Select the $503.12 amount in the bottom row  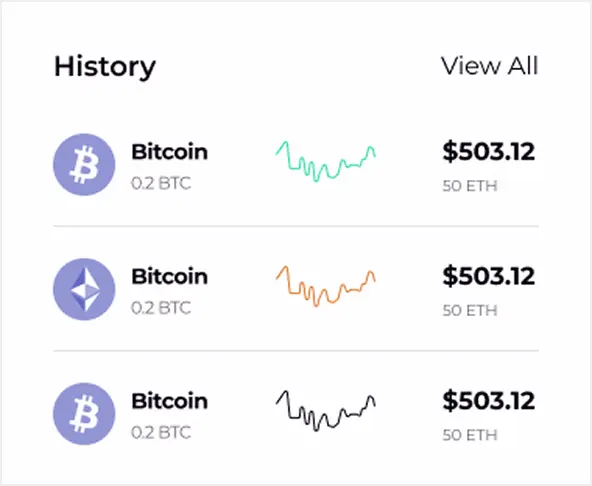click(489, 401)
